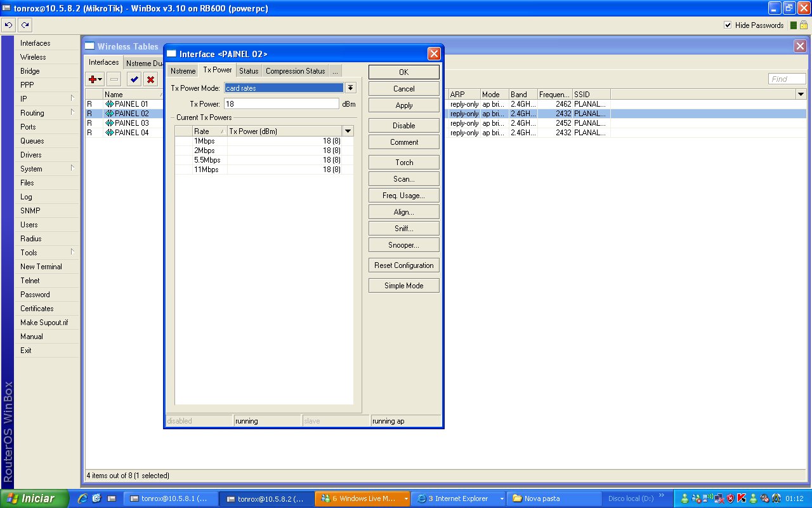
Task: Click the Sniff... button
Action: click(x=404, y=228)
